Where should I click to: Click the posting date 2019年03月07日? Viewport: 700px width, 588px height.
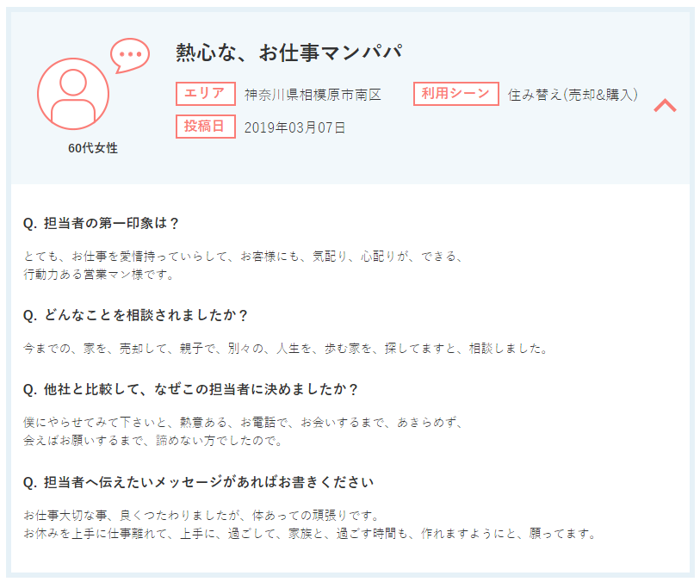[294, 127]
